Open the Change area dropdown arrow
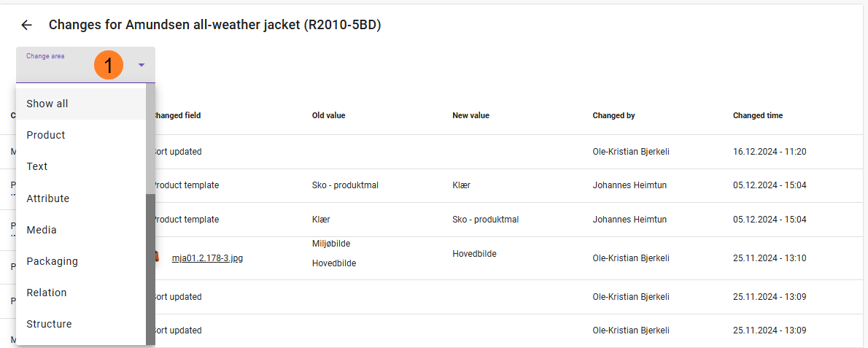 (x=142, y=65)
